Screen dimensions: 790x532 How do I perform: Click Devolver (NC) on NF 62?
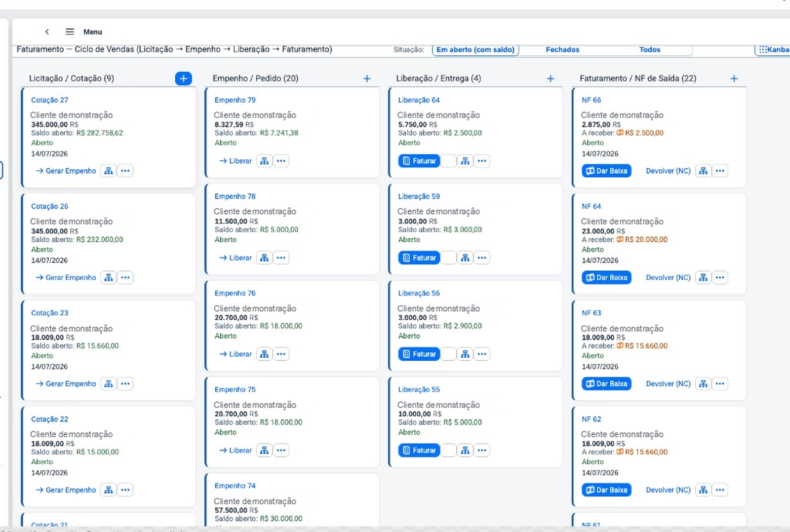click(x=668, y=490)
